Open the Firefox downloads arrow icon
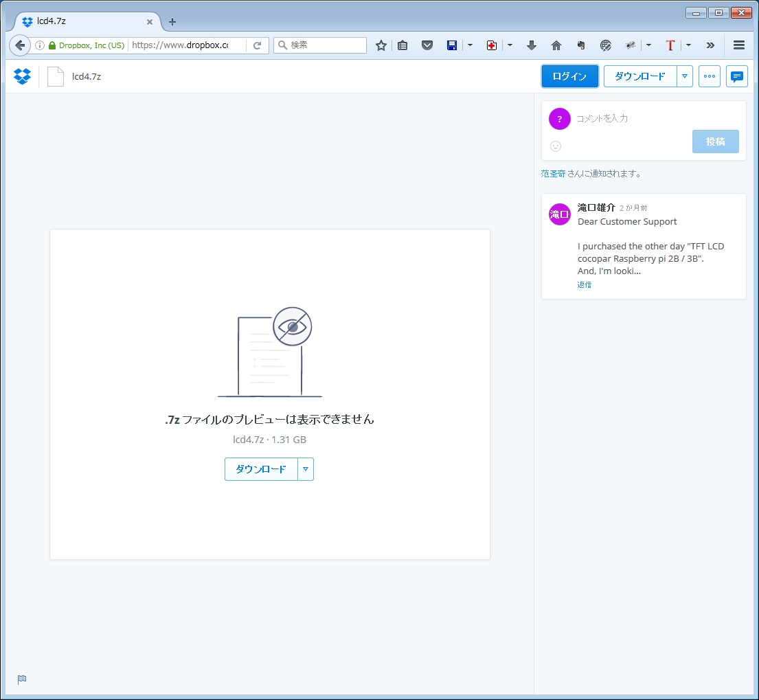The height and width of the screenshot is (700, 759). coord(531,45)
